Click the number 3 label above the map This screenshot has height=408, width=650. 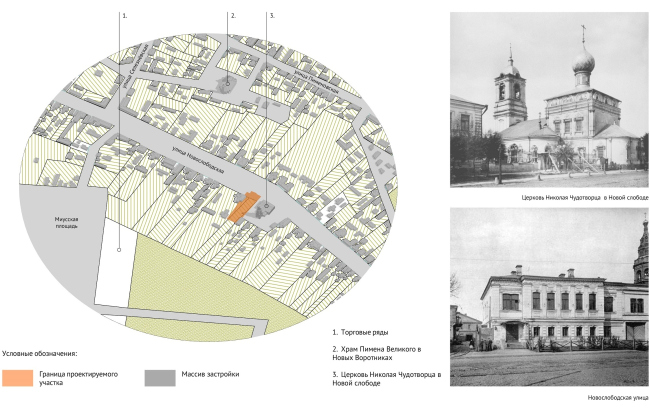272,16
